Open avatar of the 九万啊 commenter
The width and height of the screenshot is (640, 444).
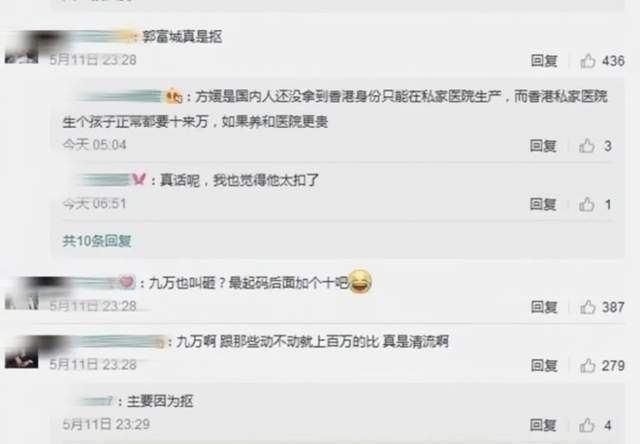(x=22, y=352)
